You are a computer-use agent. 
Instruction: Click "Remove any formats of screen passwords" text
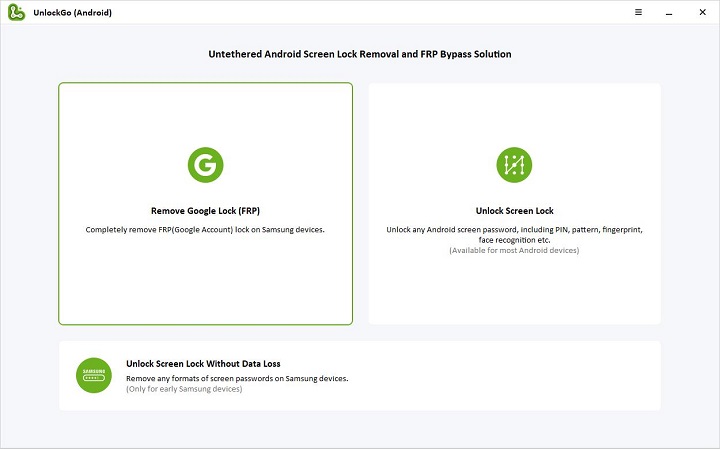pos(237,379)
